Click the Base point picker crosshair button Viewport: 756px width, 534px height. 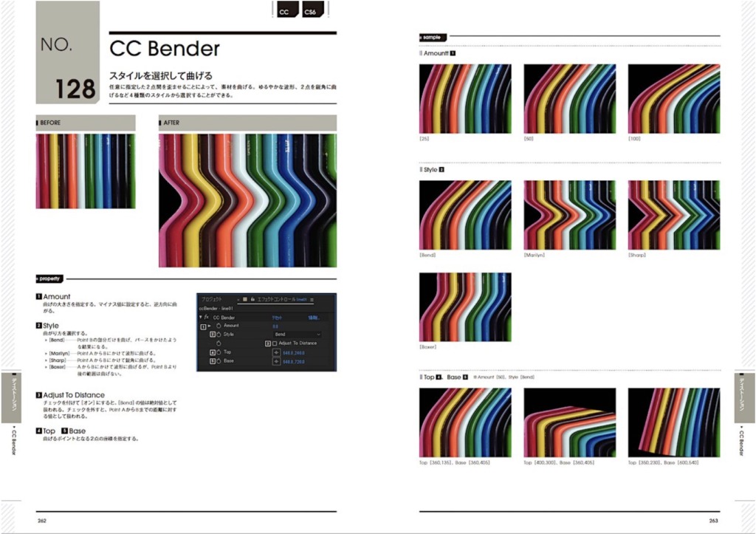pos(276,361)
